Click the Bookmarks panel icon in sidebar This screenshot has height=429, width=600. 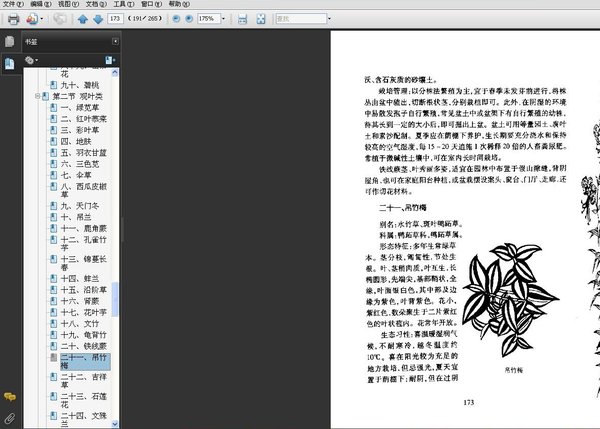coord(10,64)
